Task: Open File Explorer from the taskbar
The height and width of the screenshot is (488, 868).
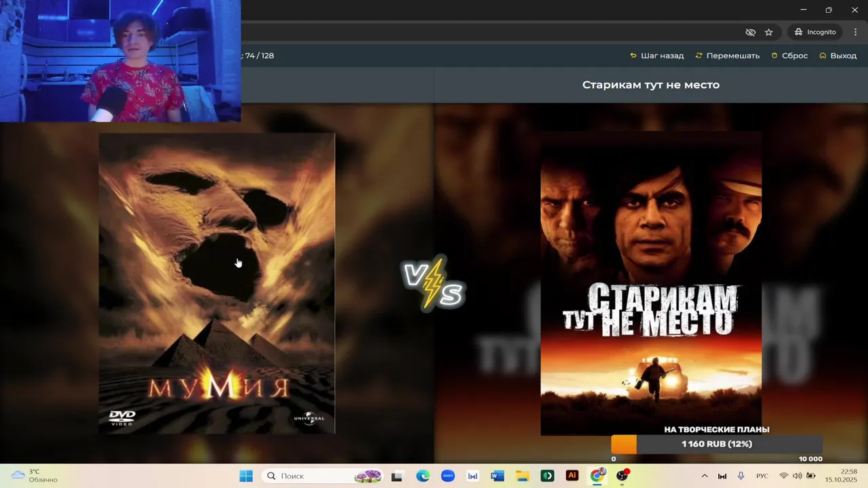Action: tap(522, 476)
